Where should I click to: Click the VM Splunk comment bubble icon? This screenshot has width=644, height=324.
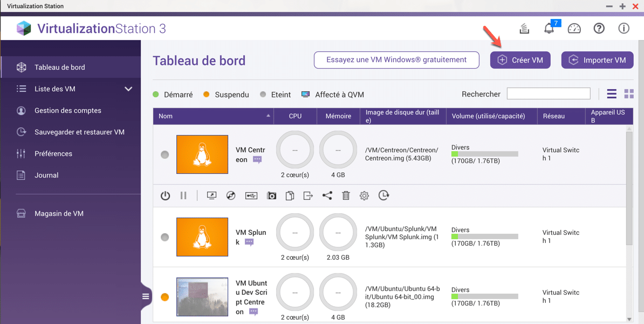[249, 242]
